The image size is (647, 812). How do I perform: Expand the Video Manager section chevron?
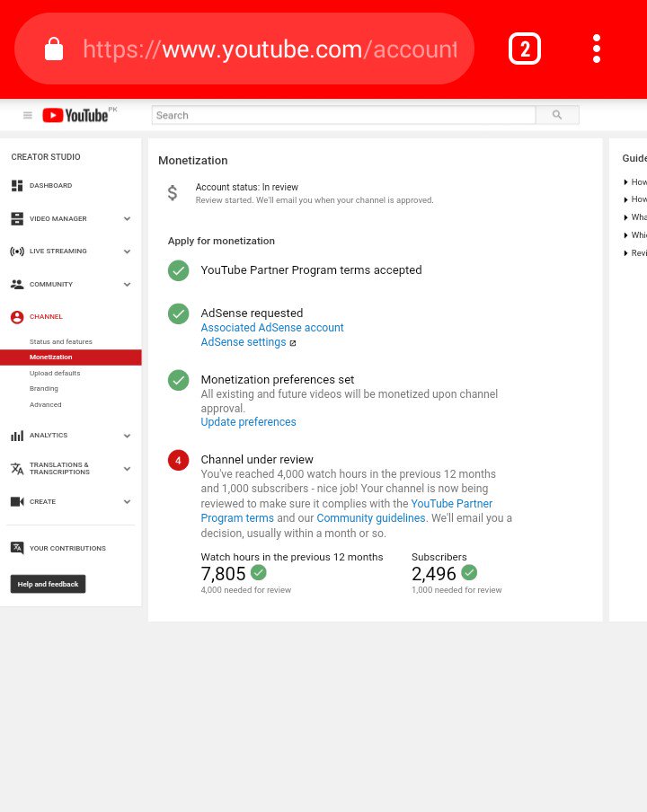(127, 218)
